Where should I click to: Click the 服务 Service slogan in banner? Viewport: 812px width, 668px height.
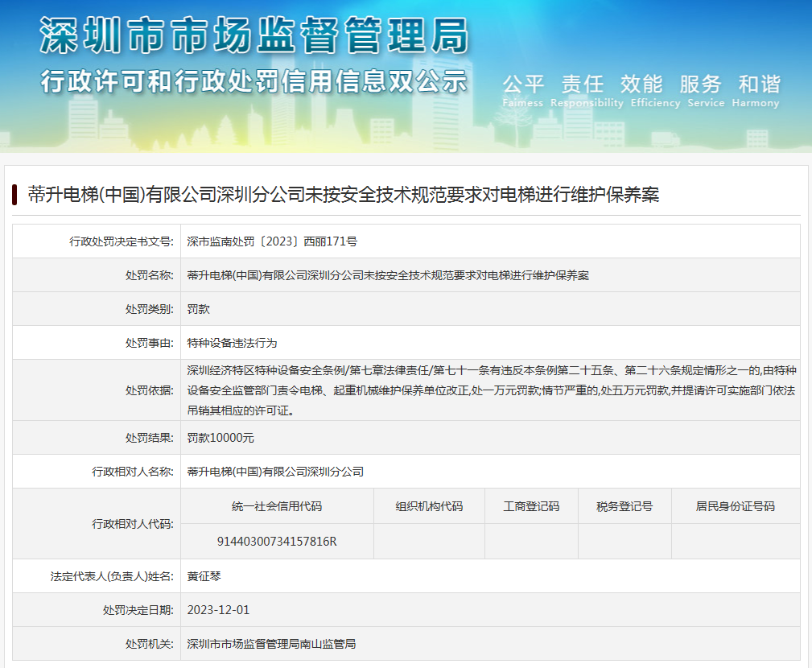pos(706,91)
